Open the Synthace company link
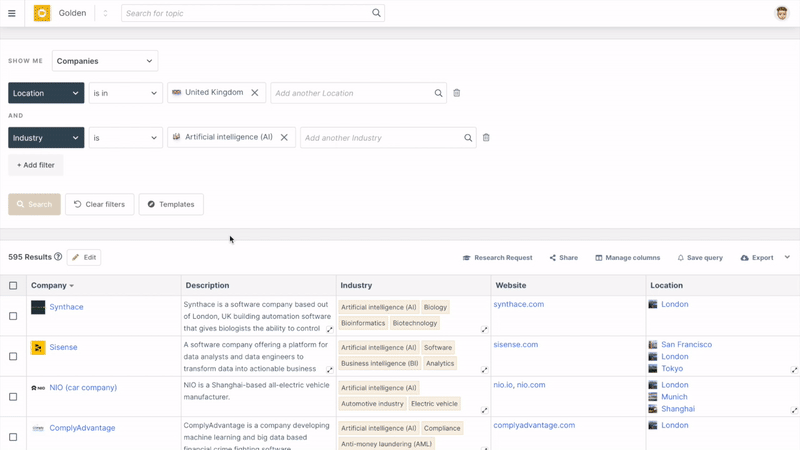 (66, 307)
